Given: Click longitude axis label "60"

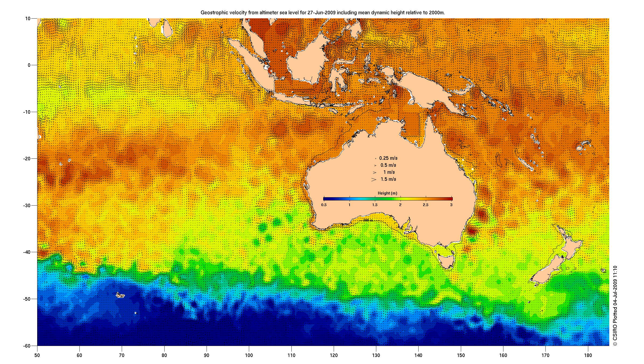Looking at the screenshot, I should [79, 355].
